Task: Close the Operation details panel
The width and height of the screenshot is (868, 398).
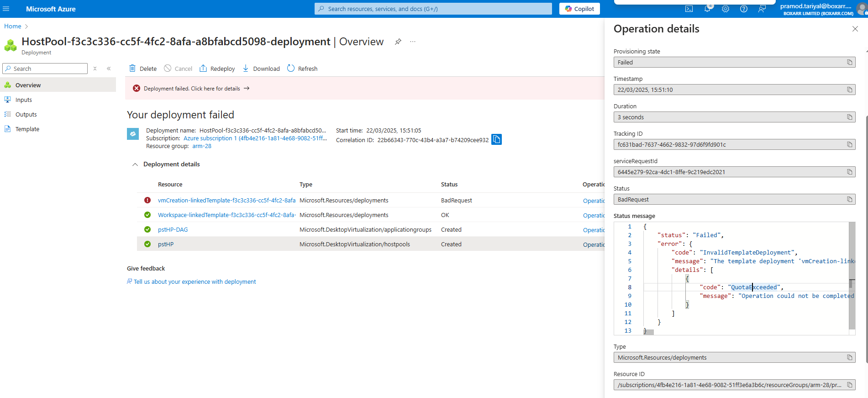Action: click(x=855, y=29)
